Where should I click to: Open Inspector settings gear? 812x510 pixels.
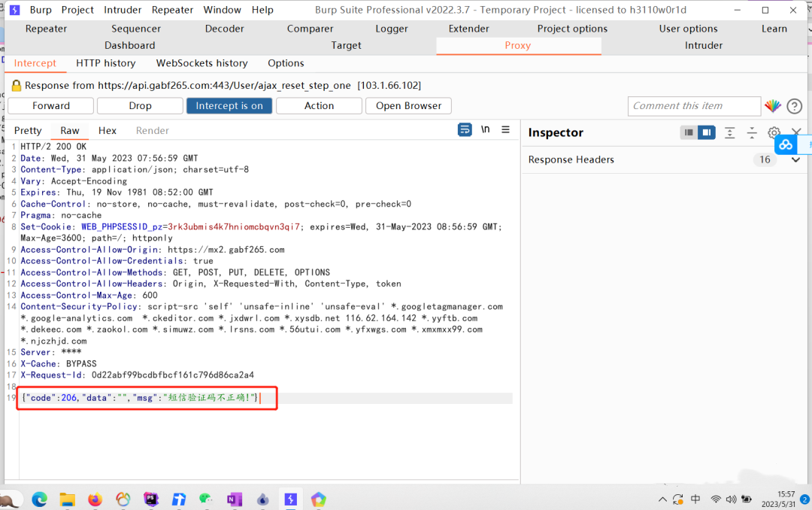point(774,132)
